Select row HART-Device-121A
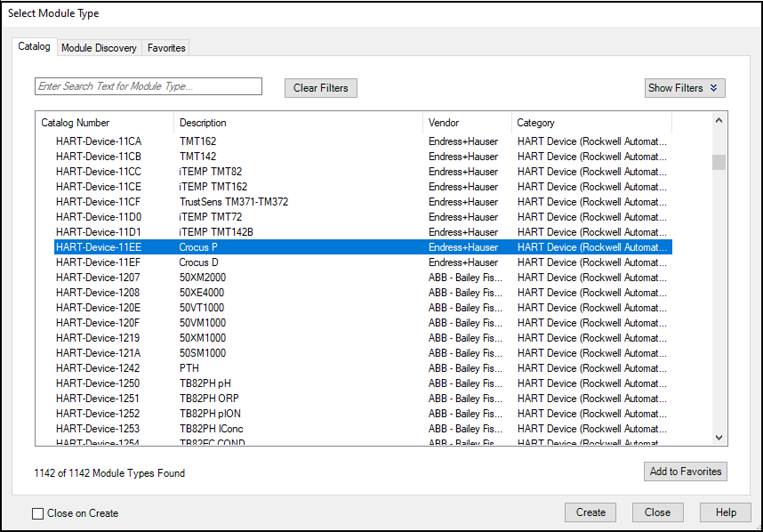763x532 pixels. (363, 353)
